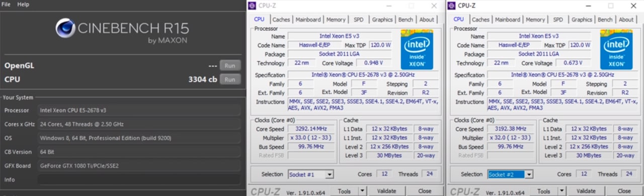Click the Cinebench R15 logo sphere

point(65,29)
